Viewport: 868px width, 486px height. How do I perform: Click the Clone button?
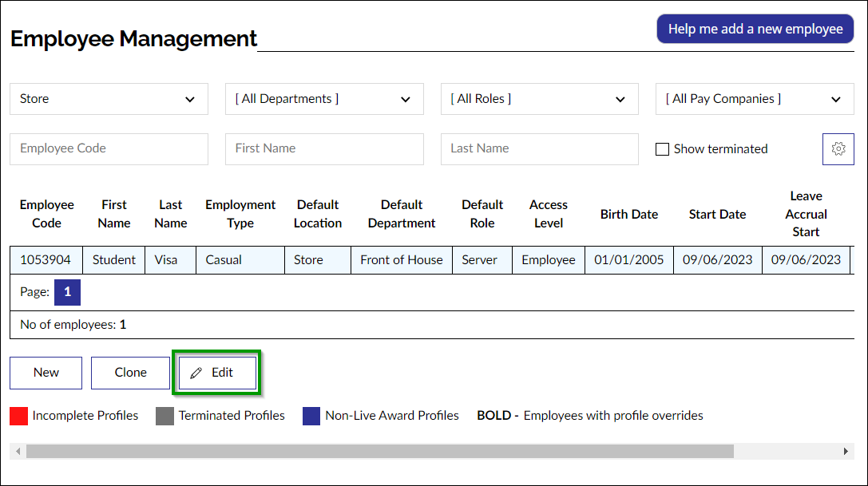point(130,372)
